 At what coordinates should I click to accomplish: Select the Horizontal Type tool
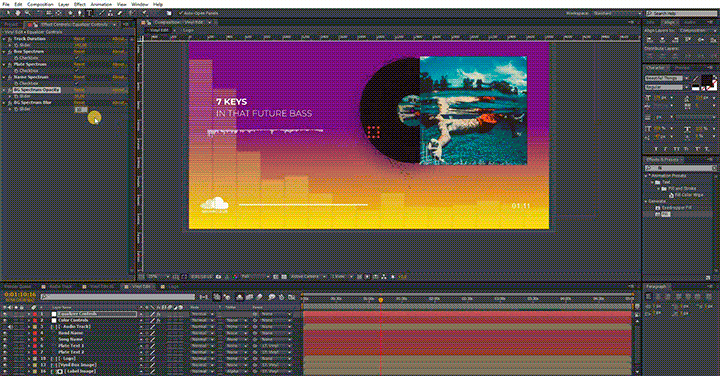(90, 13)
